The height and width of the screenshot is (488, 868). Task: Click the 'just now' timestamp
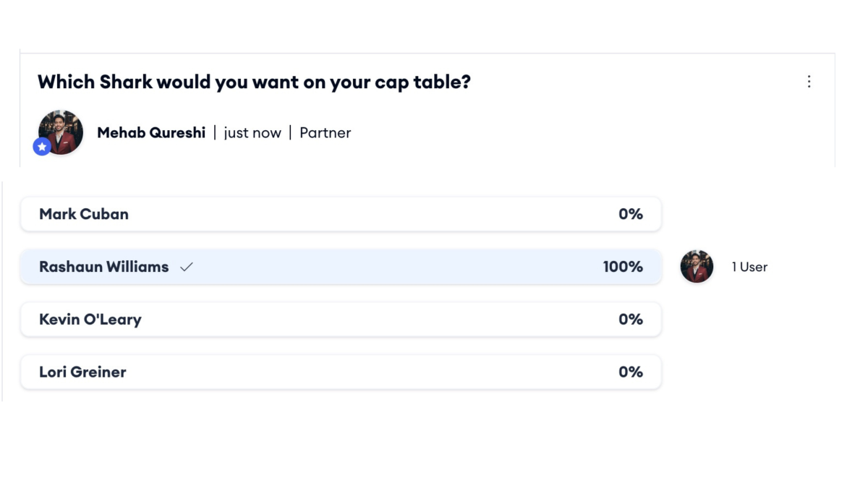(252, 133)
